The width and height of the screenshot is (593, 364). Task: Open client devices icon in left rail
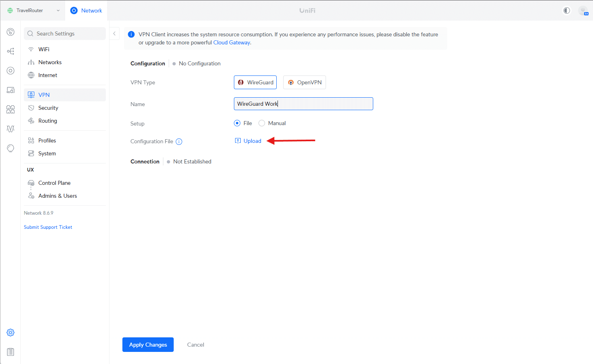click(11, 90)
